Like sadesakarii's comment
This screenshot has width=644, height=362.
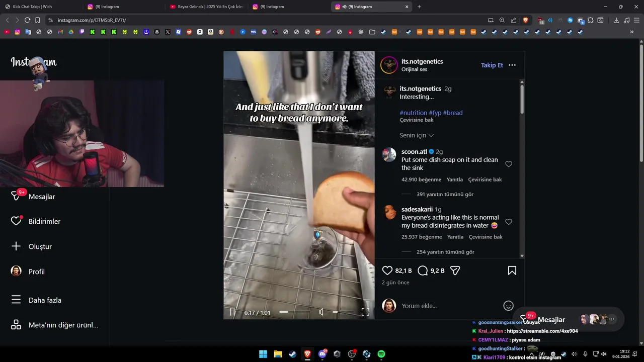(x=509, y=222)
